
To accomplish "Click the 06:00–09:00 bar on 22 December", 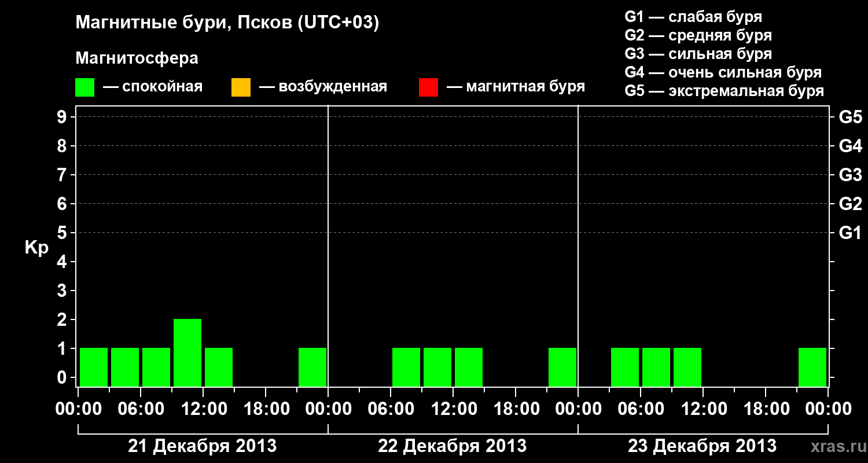I will [406, 367].
